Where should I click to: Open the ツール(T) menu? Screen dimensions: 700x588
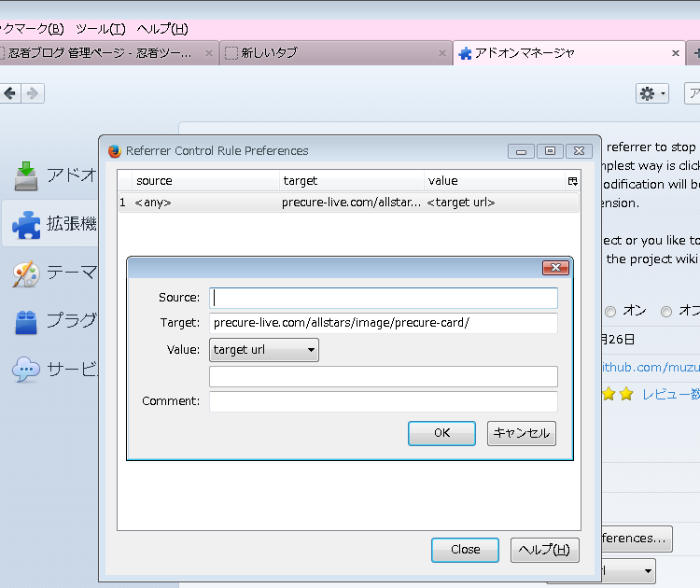click(101, 29)
